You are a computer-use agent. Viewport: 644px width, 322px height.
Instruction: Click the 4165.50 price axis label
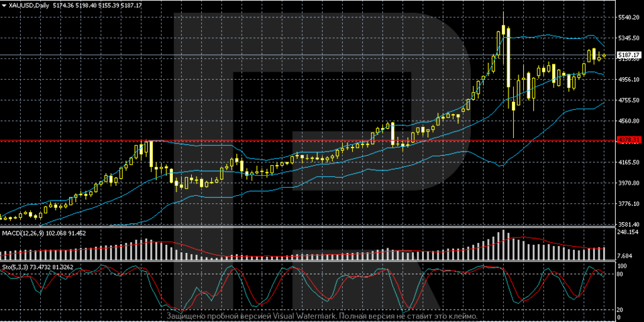point(629,162)
